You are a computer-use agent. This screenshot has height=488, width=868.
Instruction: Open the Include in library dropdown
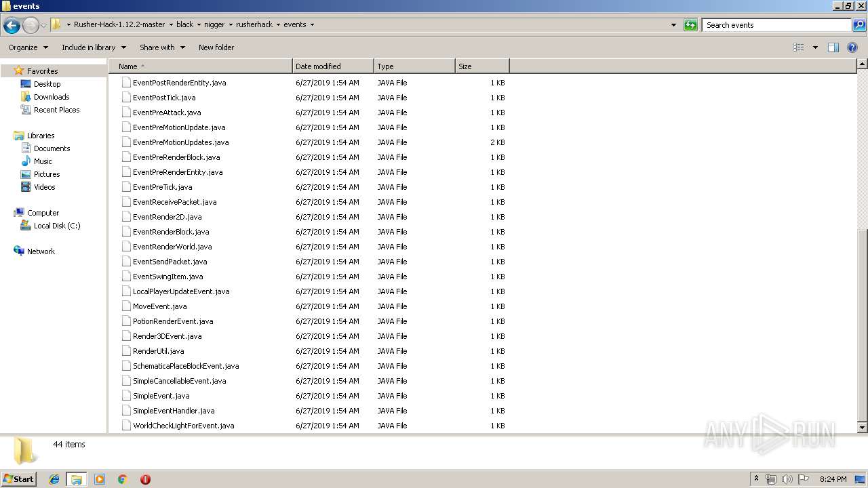(x=94, y=47)
